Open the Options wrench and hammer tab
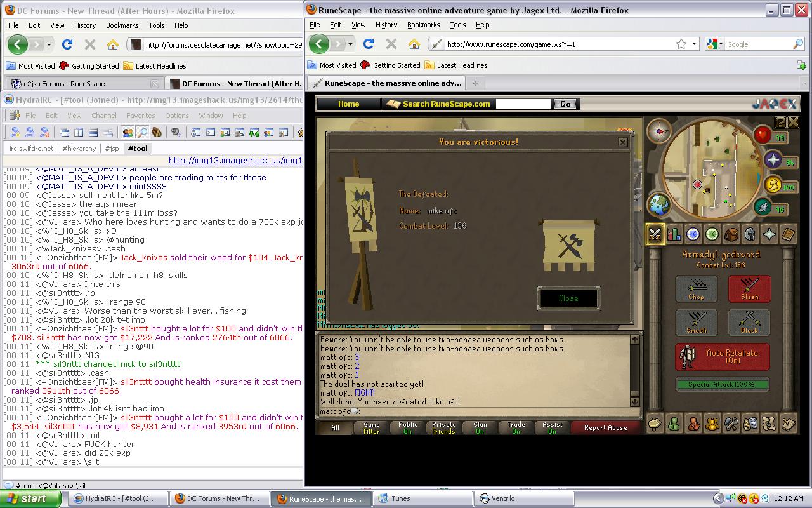This screenshot has width=812, height=508. pos(731,423)
